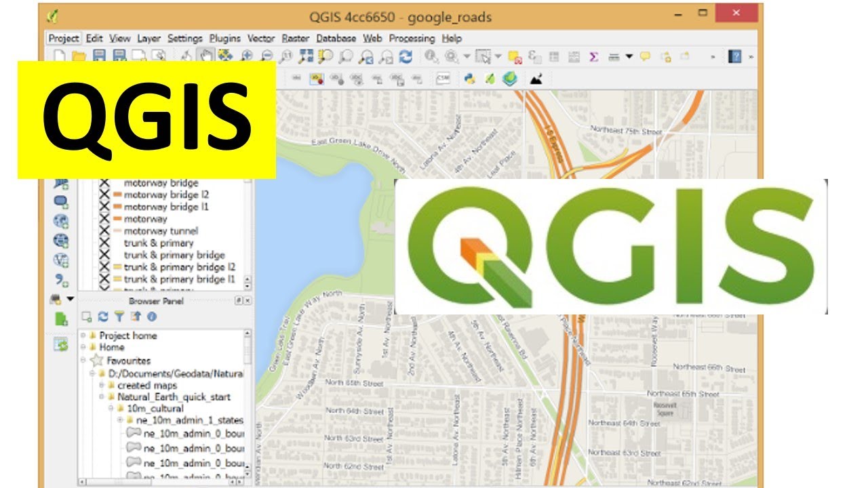Image resolution: width=868 pixels, height=488 pixels.
Task: Open the CSW MetaSearch icon
Action: [443, 77]
